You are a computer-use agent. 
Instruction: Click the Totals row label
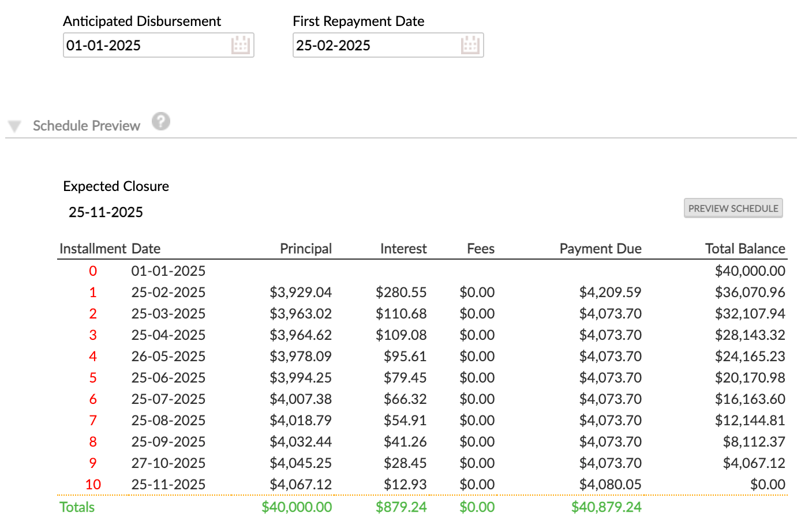click(77, 507)
